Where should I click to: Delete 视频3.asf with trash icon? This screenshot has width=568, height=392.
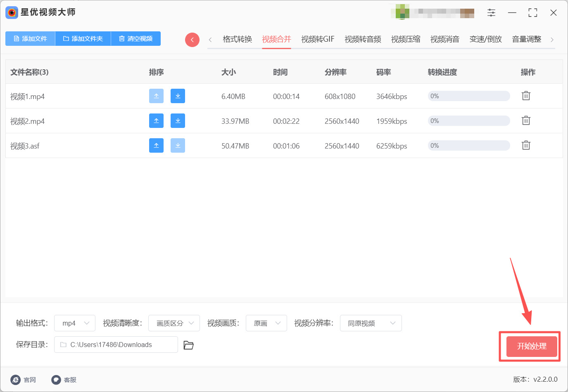[x=526, y=145]
